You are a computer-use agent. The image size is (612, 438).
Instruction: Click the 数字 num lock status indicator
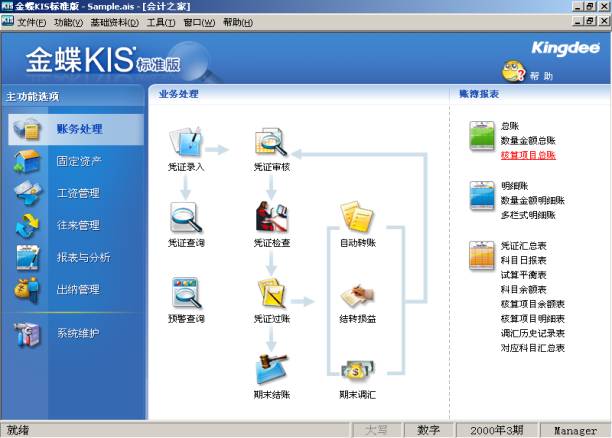tap(429, 430)
